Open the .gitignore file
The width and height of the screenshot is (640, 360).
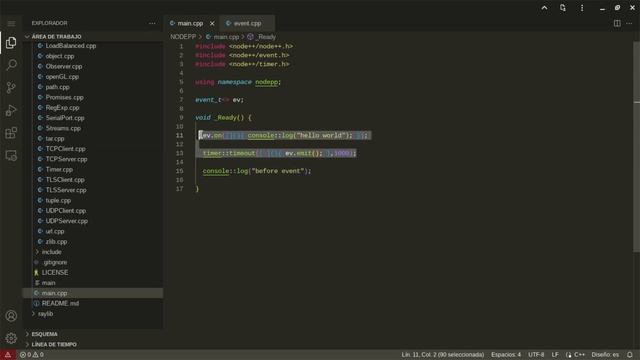click(55, 262)
